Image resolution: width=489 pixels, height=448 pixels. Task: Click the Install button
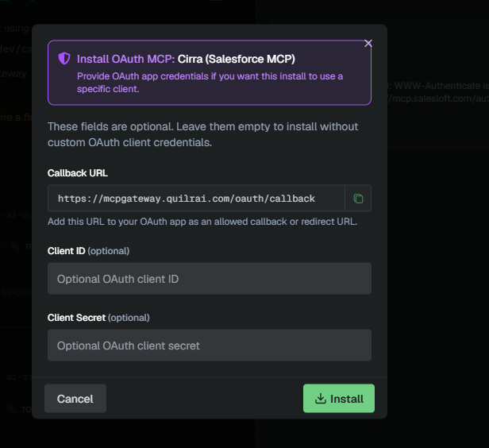pos(339,399)
